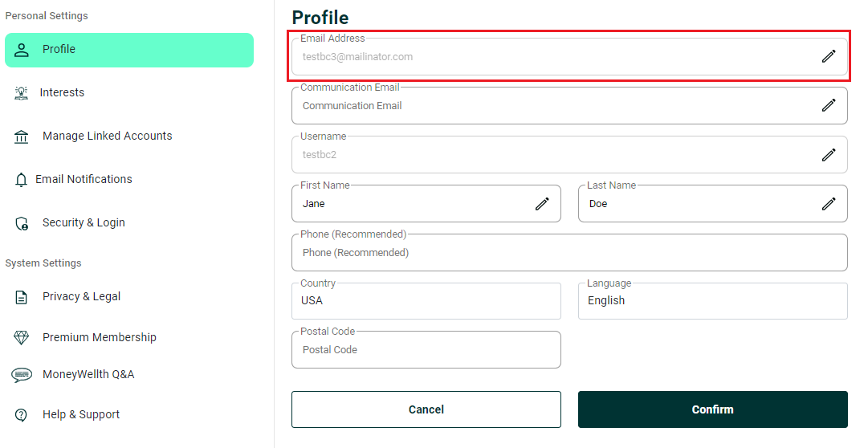The image size is (868, 448).
Task: Go to MoneyWellth Q&A
Action: [88, 375]
